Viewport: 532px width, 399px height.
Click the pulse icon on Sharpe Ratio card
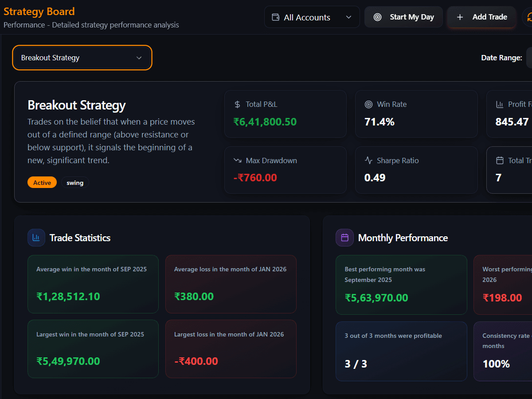[x=368, y=160]
